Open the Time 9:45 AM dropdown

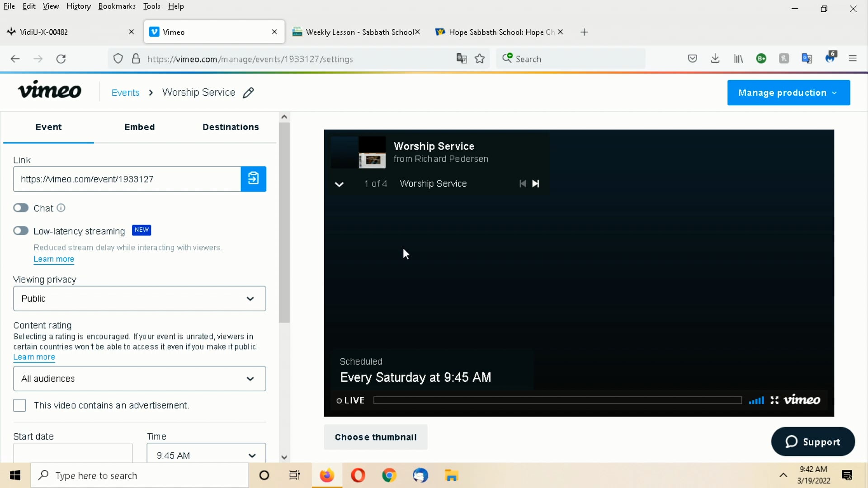click(x=206, y=453)
